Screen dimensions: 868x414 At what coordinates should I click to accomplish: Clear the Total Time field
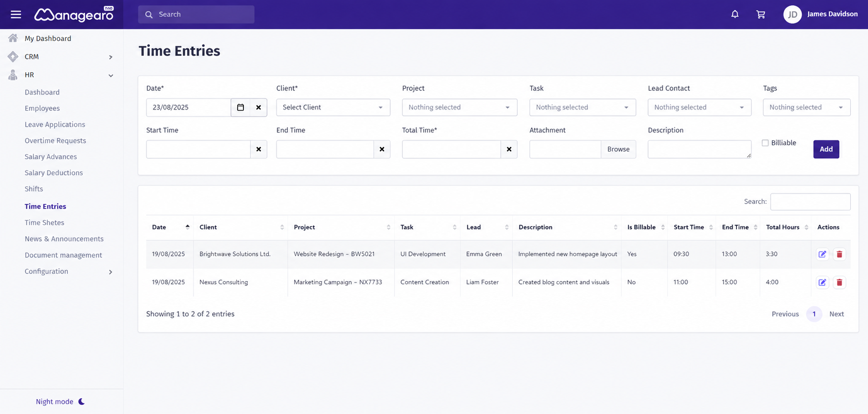pyautogui.click(x=509, y=149)
